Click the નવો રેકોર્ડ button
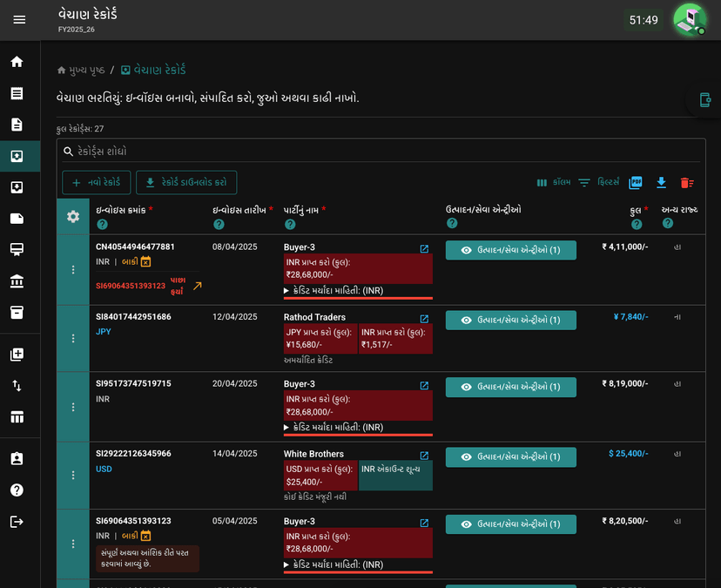Screen dimensions: 721x588 point(97,183)
